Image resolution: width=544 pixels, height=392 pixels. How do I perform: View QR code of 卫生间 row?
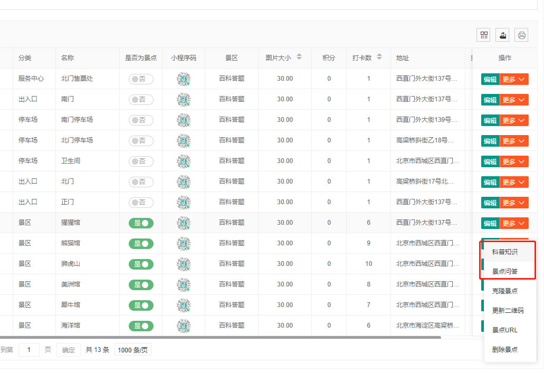coord(184,161)
